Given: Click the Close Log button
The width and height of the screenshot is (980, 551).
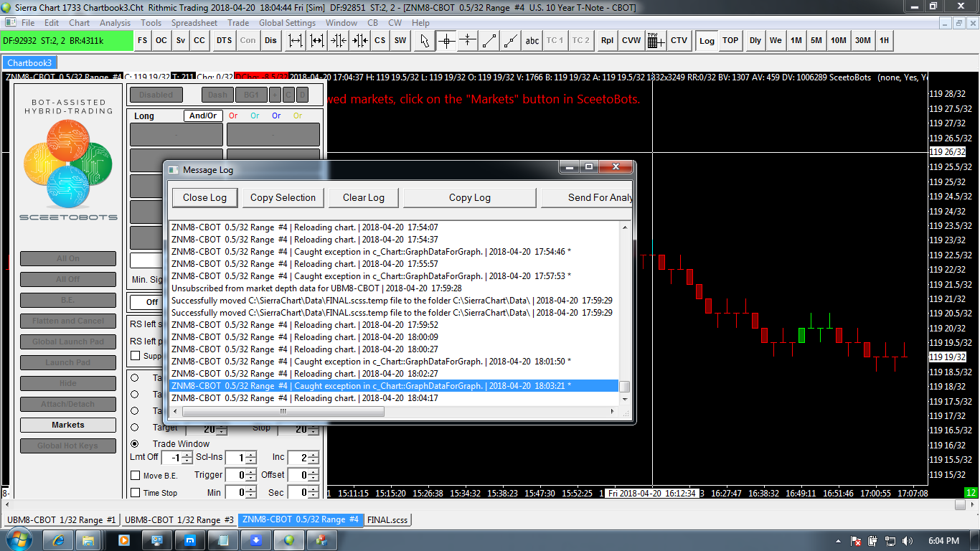Looking at the screenshot, I should 204,198.
